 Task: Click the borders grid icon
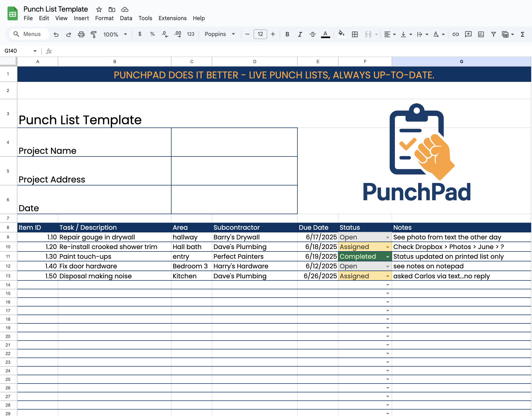pyautogui.click(x=355, y=34)
